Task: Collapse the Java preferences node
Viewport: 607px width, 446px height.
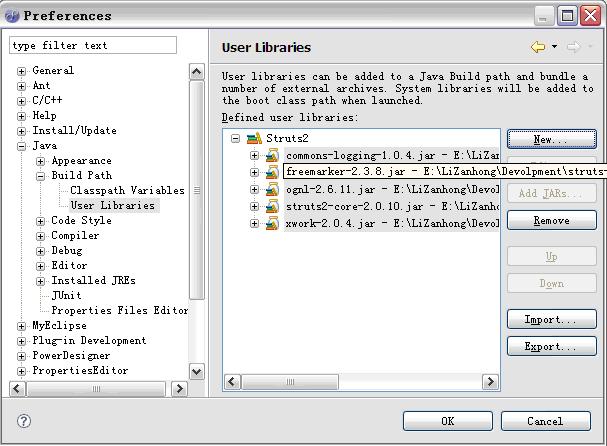Action: pyautogui.click(x=22, y=146)
